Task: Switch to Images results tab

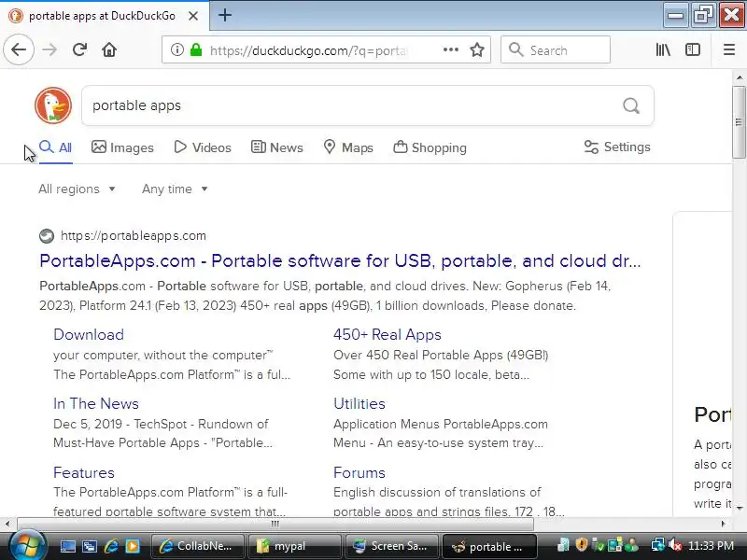Action: click(x=122, y=147)
